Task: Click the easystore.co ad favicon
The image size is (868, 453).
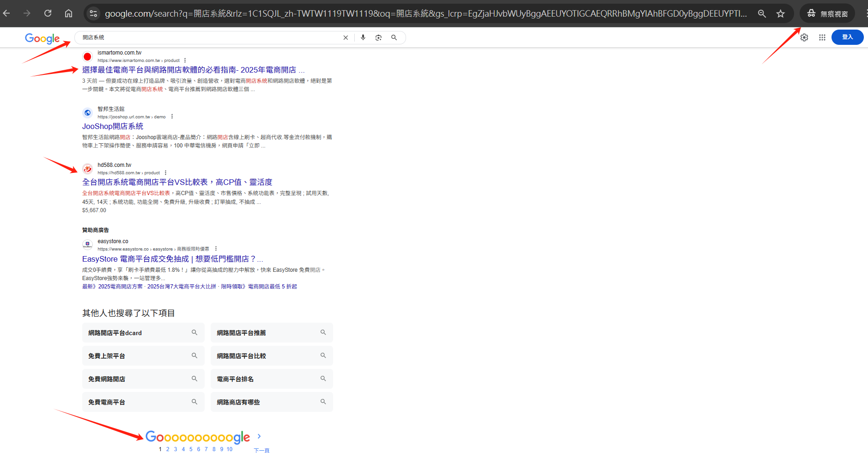Action: (x=87, y=245)
